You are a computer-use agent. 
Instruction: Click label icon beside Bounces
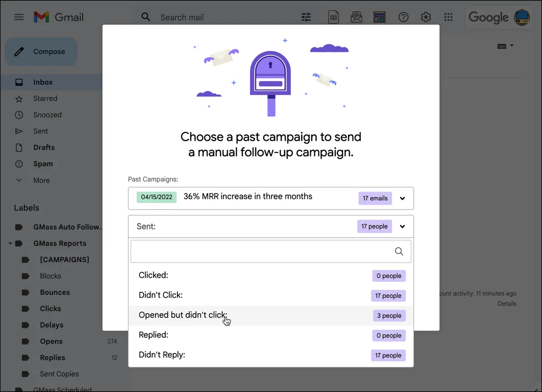pyautogui.click(x=26, y=292)
